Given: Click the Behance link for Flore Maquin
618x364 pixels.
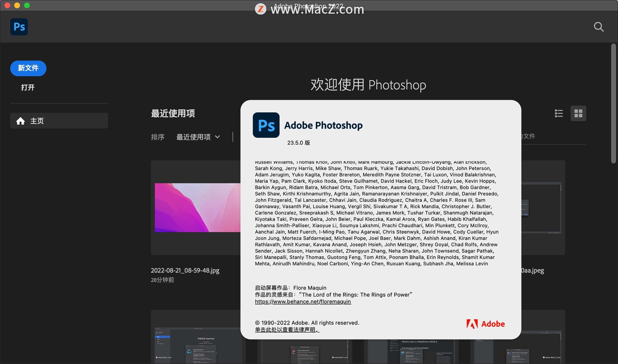Looking at the screenshot, I should pyautogui.click(x=303, y=301).
